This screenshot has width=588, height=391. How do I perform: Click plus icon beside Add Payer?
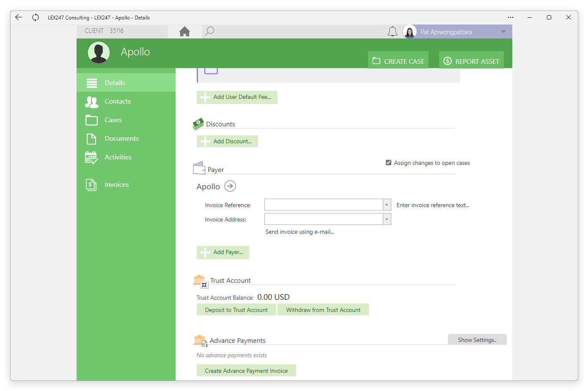(205, 252)
